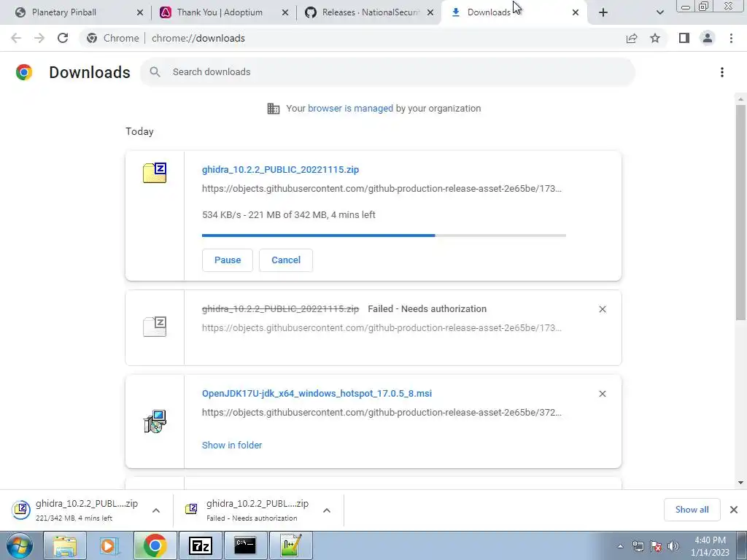
Task: Close the download shelf
Action: click(x=734, y=510)
